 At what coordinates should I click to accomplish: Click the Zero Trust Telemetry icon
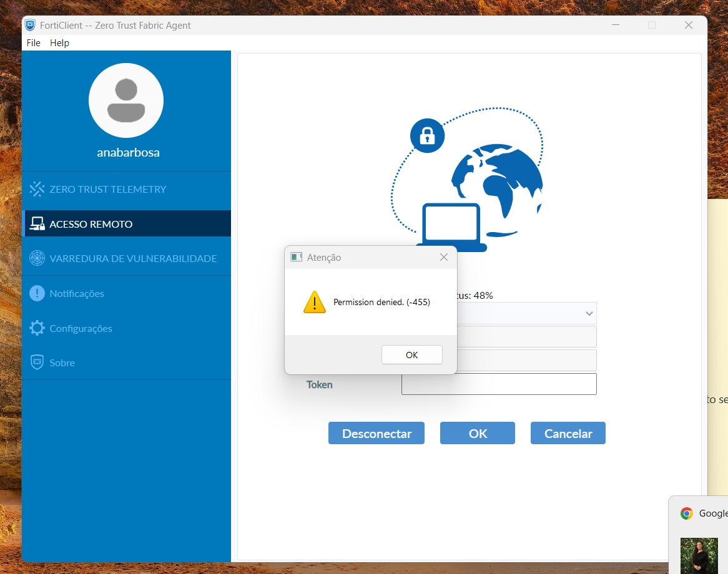(x=37, y=189)
